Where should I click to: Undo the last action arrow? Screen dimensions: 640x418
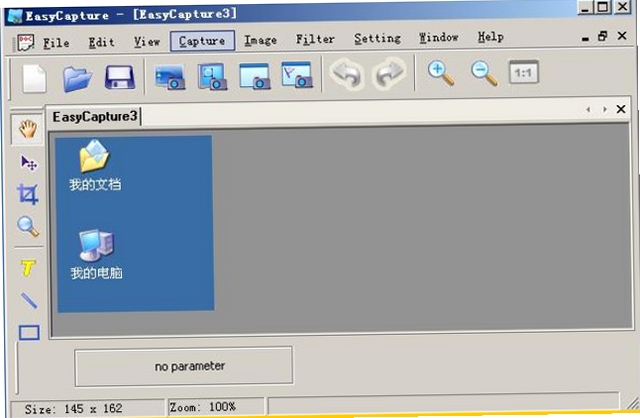347,74
